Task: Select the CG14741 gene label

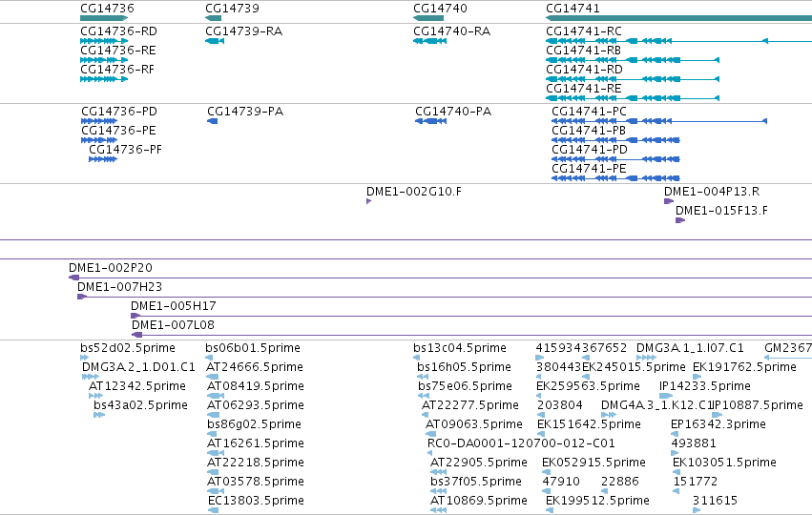Action: pyautogui.click(x=573, y=9)
